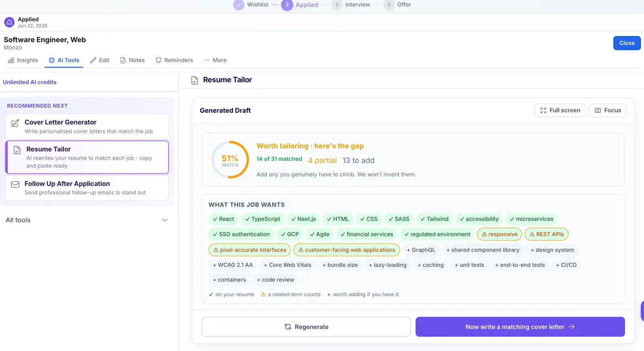Select the Interview step number 3
Viewport: 644px width, 351px height.
click(336, 5)
